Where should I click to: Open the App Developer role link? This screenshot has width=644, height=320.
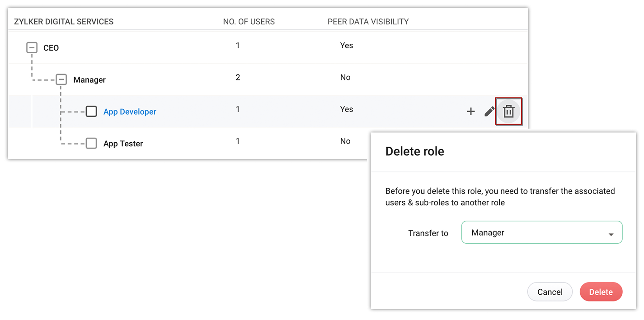pyautogui.click(x=130, y=111)
